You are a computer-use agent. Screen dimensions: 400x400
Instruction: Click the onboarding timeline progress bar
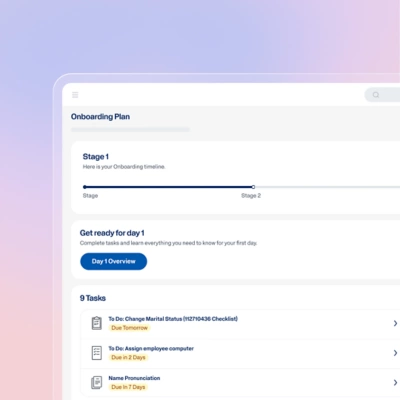coord(241,187)
